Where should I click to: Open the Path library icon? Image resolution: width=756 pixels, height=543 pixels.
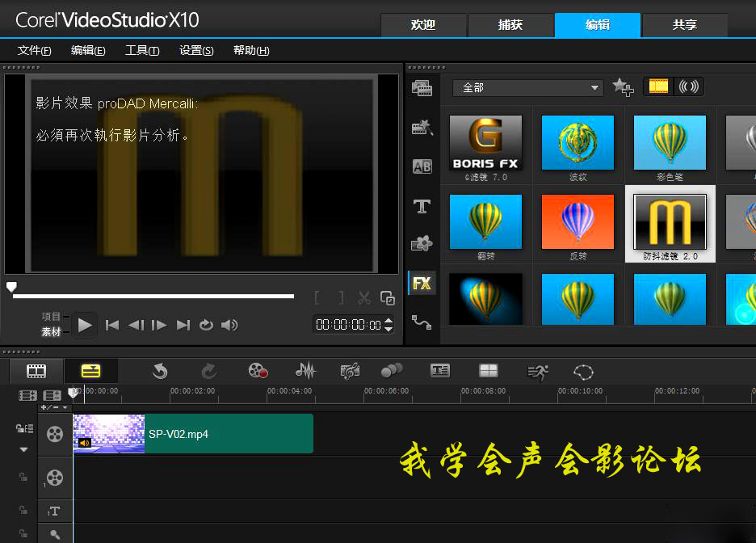(x=422, y=322)
